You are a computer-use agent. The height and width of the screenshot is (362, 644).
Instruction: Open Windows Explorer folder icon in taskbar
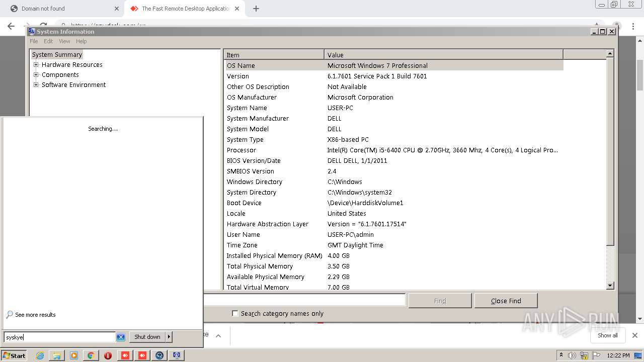(x=57, y=355)
